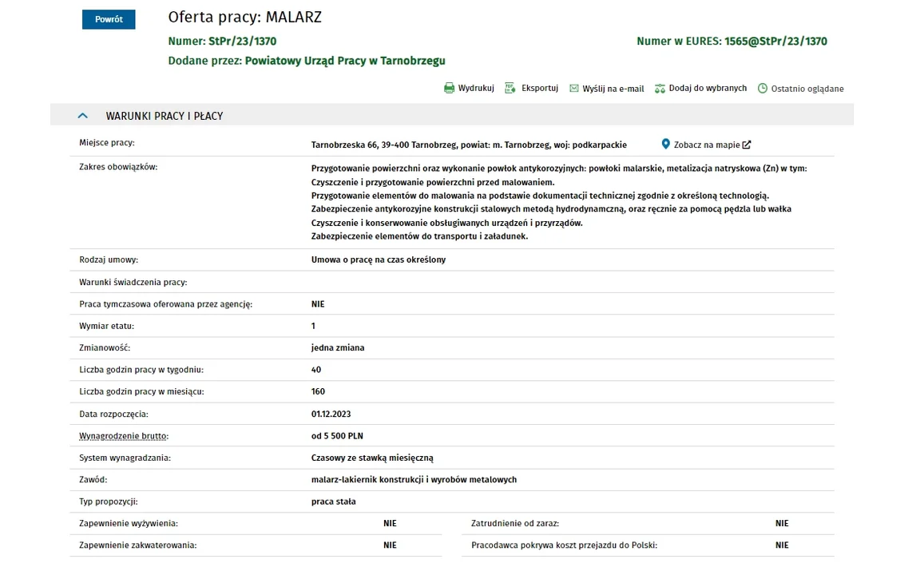Click Dodaj do wybranych link
The height and width of the screenshot is (575, 924).
(708, 89)
